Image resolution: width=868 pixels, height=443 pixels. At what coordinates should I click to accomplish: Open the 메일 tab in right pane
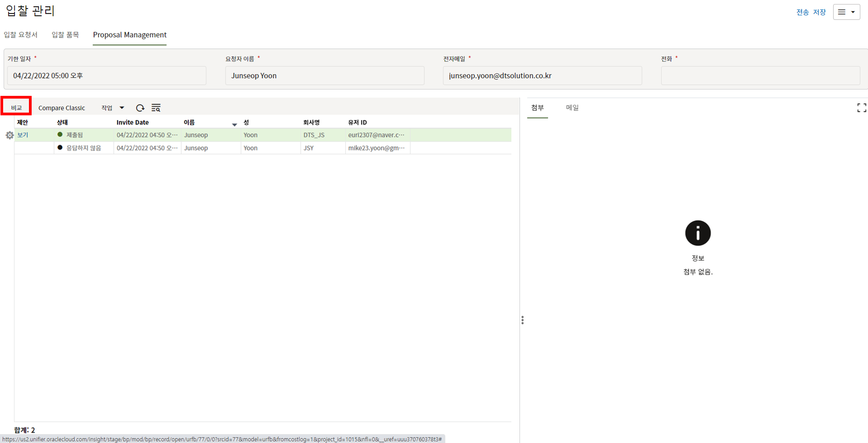(x=572, y=108)
